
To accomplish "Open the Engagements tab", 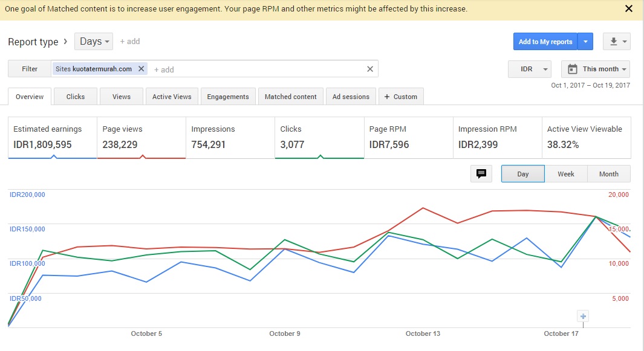I will (228, 97).
